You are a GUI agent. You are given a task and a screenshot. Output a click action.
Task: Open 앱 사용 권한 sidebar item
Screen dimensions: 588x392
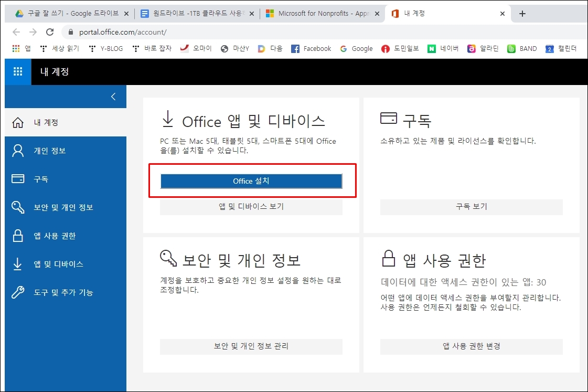pyautogui.click(x=66, y=236)
